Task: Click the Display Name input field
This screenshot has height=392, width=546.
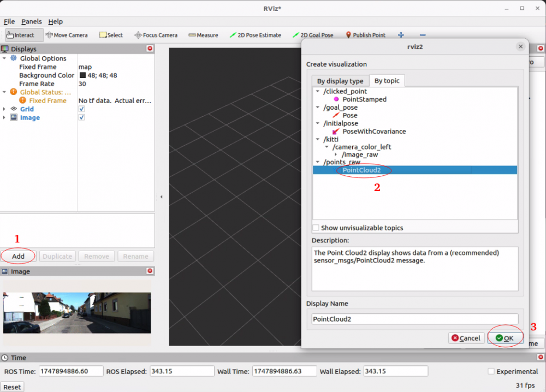Action: (x=414, y=318)
